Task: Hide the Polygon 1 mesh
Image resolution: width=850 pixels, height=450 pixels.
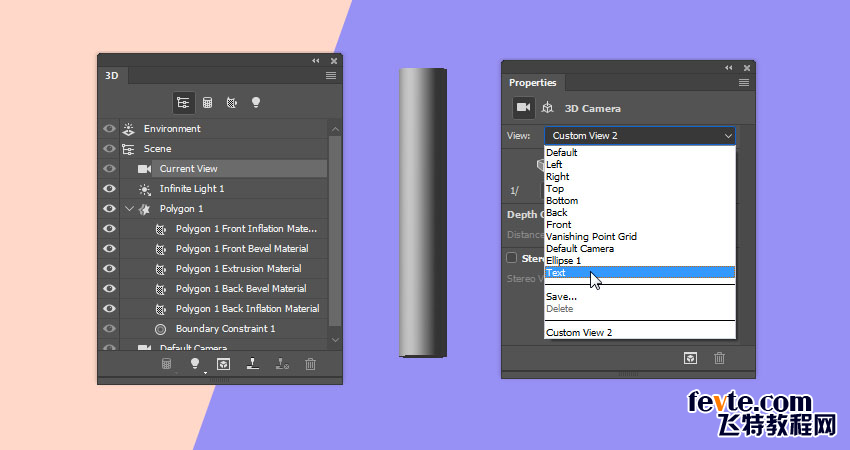Action: tap(109, 209)
